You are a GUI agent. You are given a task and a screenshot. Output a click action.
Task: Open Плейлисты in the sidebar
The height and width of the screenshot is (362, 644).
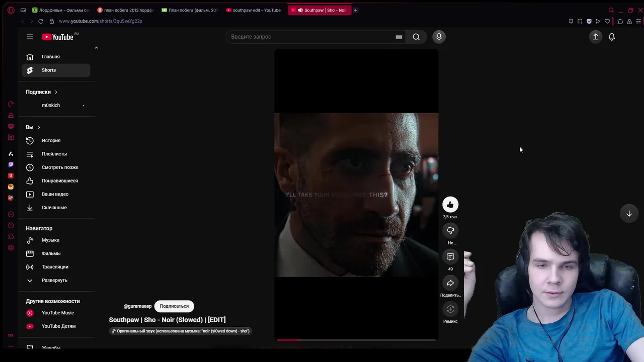[x=56, y=154]
